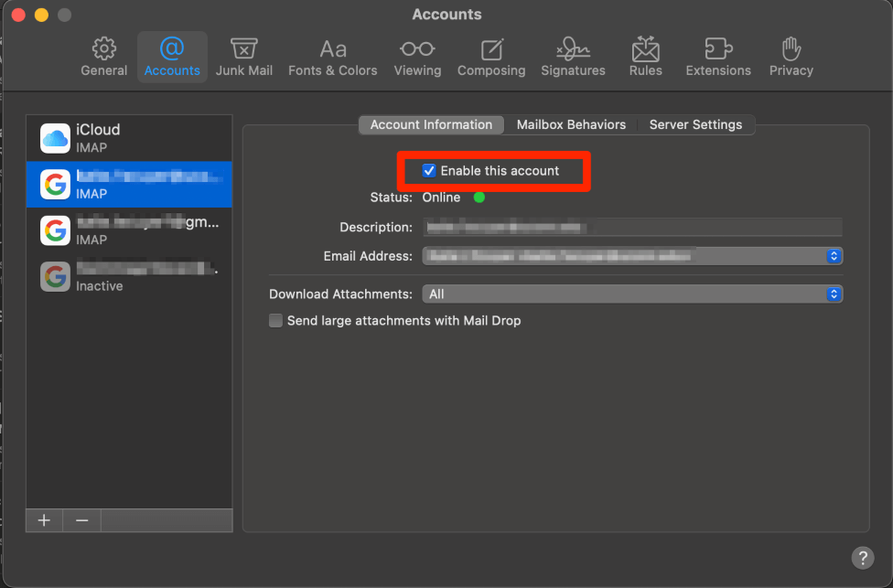Open Rules preferences pane
The width and height of the screenshot is (893, 588).
click(x=645, y=57)
